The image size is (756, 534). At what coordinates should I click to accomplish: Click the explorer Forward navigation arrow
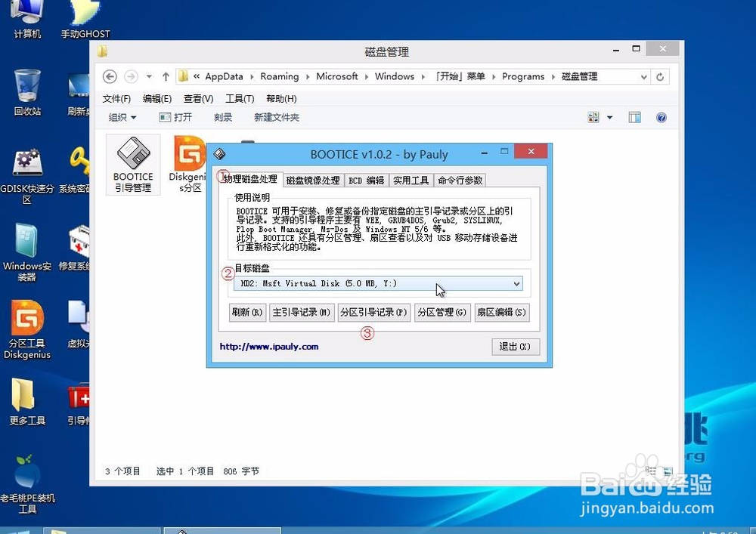[131, 76]
